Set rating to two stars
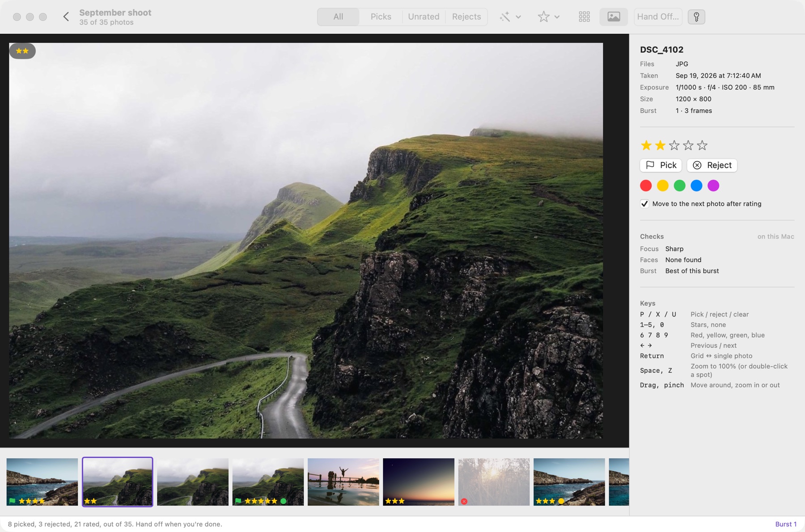 [660, 145]
